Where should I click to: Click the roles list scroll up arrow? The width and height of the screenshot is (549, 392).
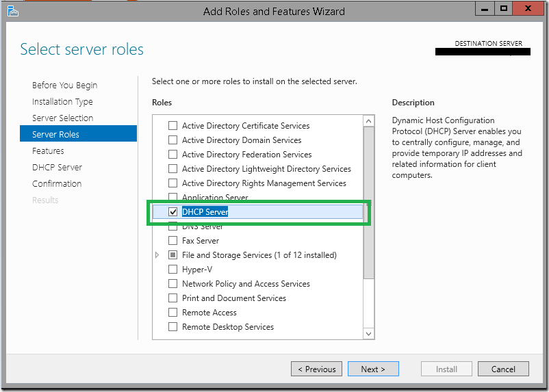point(369,121)
